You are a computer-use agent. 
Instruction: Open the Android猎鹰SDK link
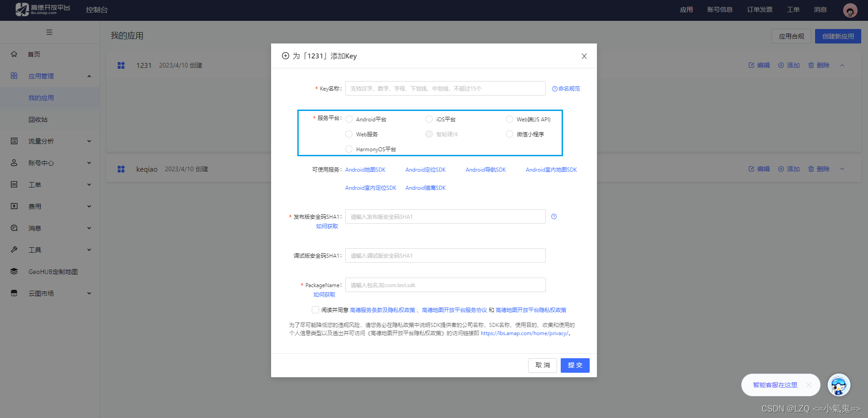click(x=425, y=188)
